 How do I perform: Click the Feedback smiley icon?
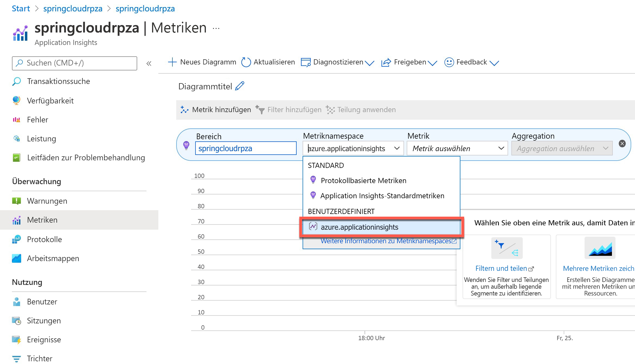[449, 62]
